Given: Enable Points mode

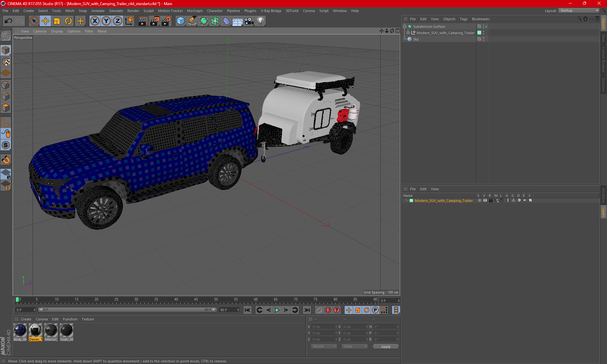Looking at the screenshot, I should pyautogui.click(x=6, y=85).
